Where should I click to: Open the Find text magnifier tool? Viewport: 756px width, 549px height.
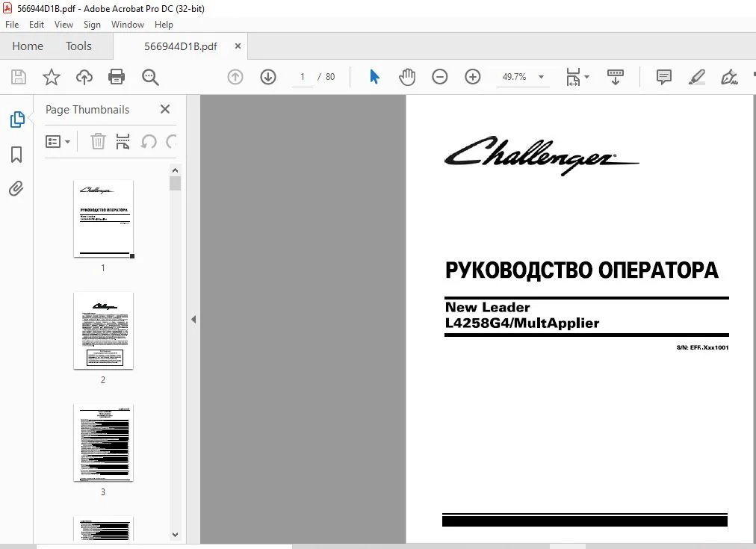[150, 77]
